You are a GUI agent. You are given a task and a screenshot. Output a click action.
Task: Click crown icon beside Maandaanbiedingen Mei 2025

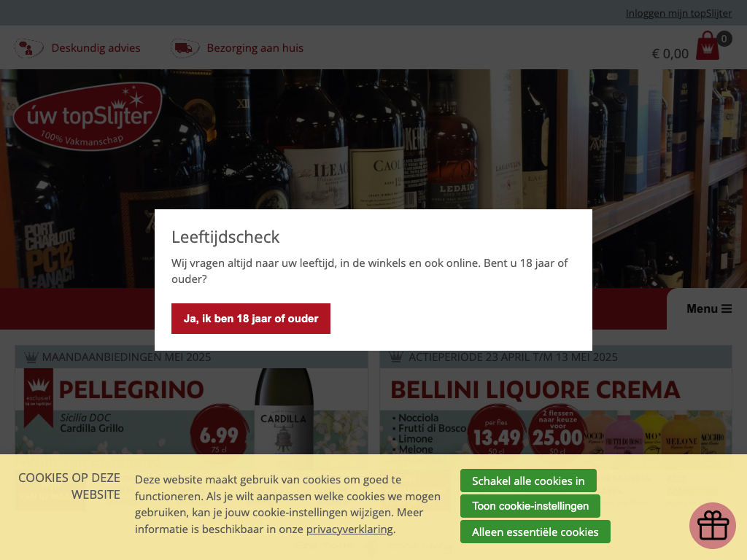tap(31, 357)
